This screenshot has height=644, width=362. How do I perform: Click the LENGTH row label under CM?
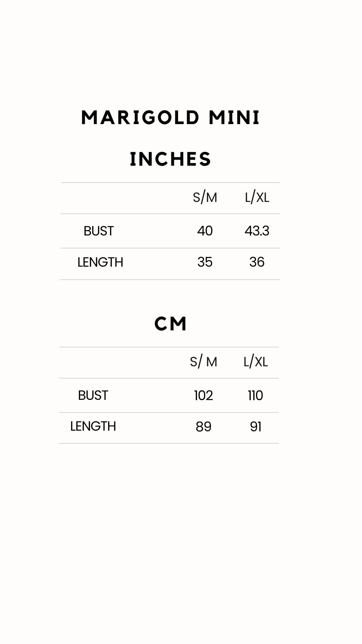[x=93, y=426]
